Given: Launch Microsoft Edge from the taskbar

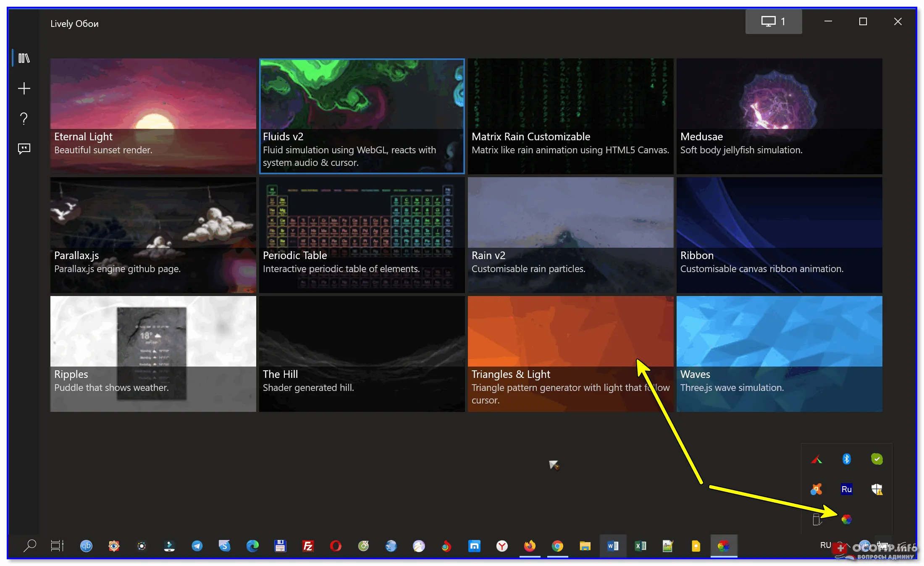Looking at the screenshot, I should coord(252,546).
